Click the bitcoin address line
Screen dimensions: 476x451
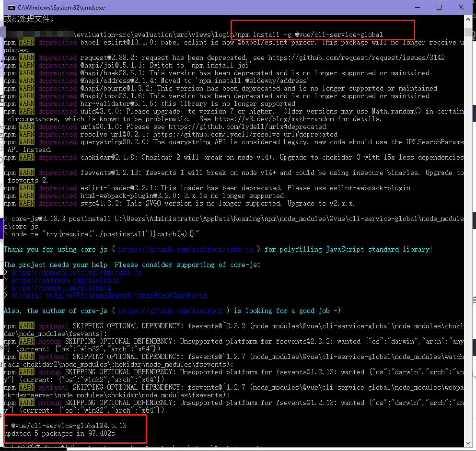click(109, 296)
